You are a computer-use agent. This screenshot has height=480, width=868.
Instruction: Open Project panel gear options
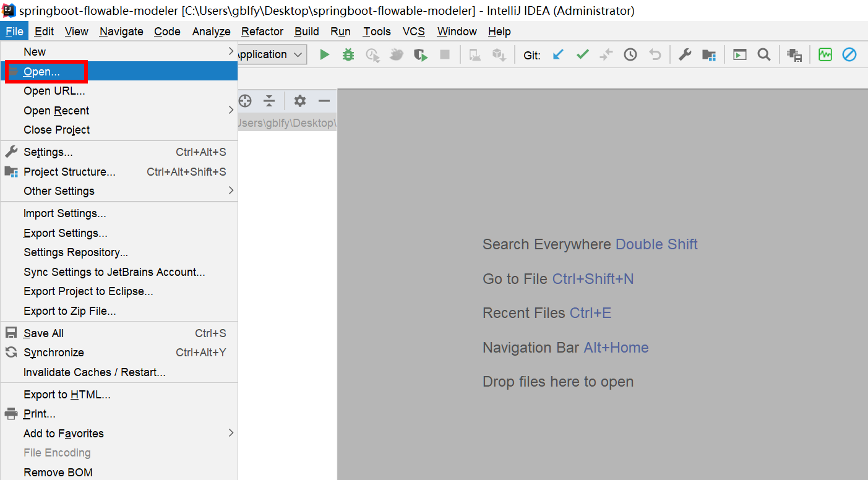(300, 101)
